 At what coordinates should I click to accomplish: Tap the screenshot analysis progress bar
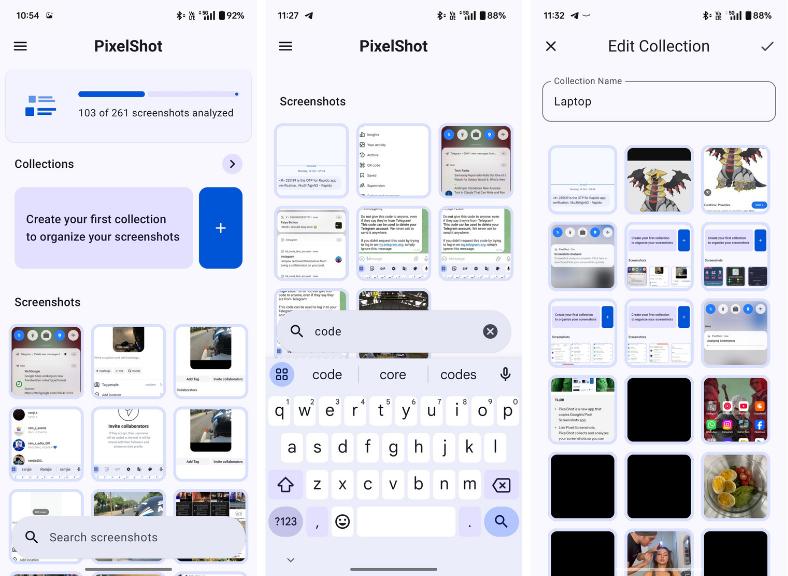point(158,94)
